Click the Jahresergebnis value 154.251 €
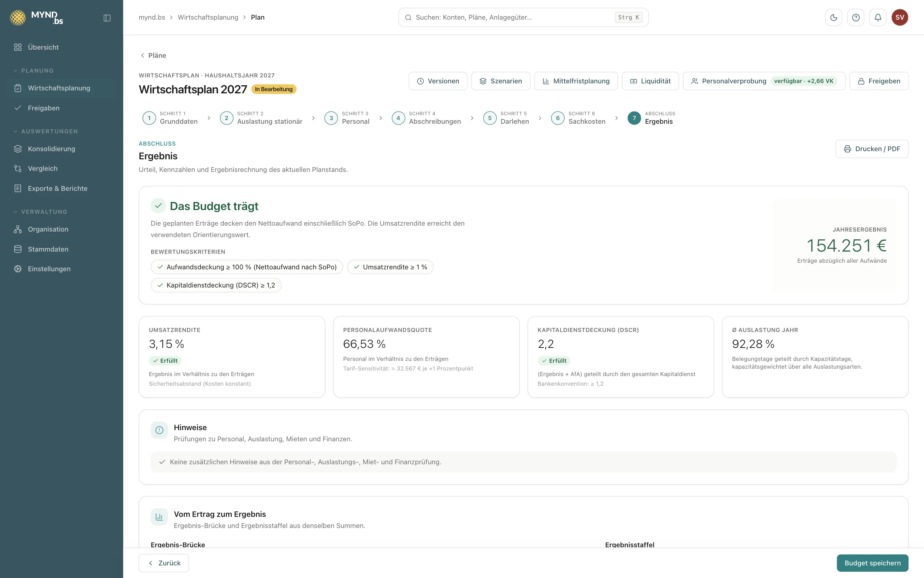This screenshot has height=578, width=924. tap(847, 245)
